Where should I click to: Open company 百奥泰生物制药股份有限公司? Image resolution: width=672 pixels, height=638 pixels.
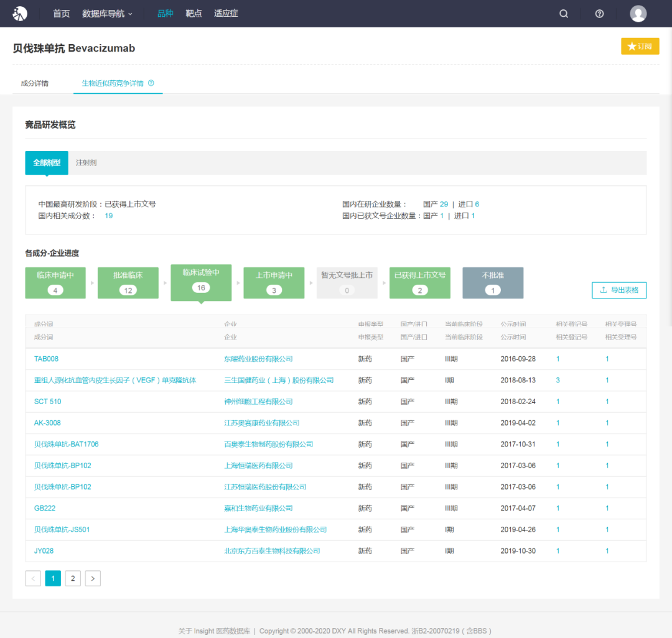tap(269, 445)
